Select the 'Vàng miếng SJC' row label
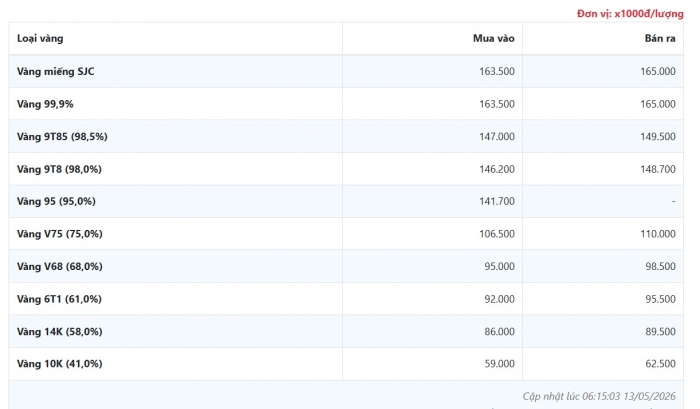This screenshot has width=700, height=409. 56,71
